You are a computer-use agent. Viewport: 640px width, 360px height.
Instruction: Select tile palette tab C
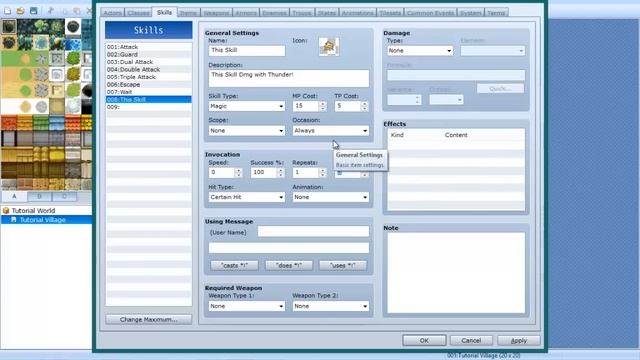64,196
